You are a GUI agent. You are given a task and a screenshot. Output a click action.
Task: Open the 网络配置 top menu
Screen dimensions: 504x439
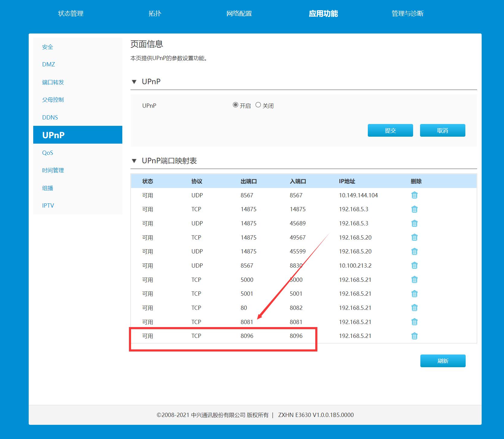pos(239,13)
